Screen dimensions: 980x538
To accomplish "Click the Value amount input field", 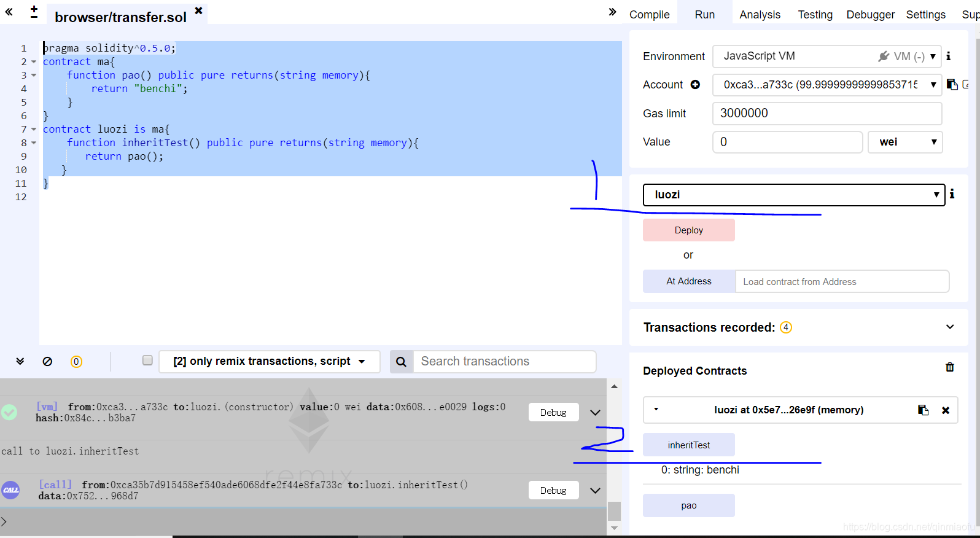I will pyautogui.click(x=788, y=142).
